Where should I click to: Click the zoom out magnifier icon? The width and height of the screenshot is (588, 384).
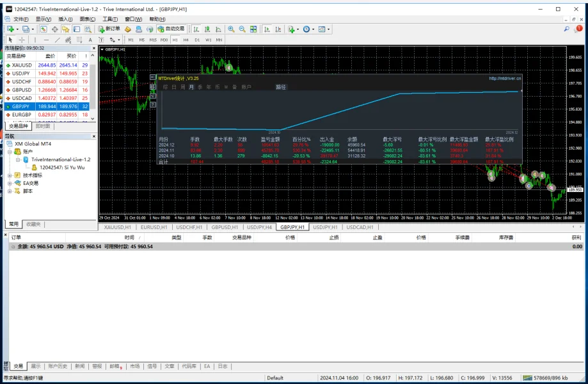tap(242, 29)
